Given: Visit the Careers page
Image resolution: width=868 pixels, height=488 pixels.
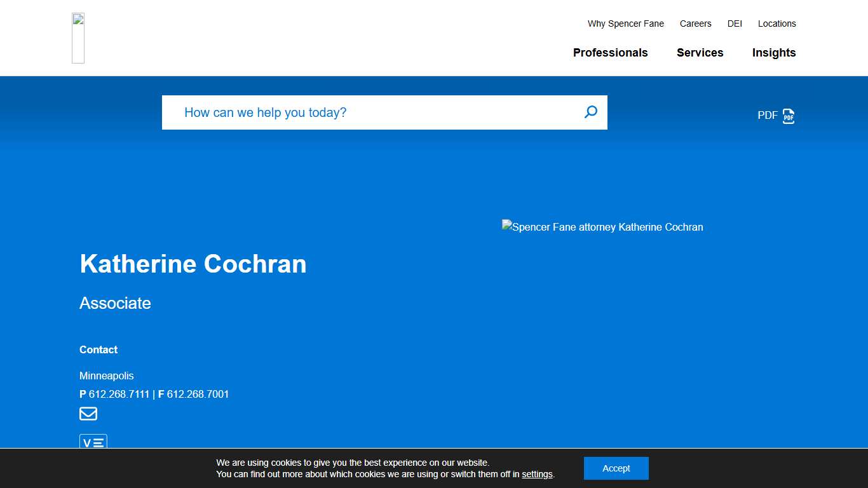Looking at the screenshot, I should [695, 24].
